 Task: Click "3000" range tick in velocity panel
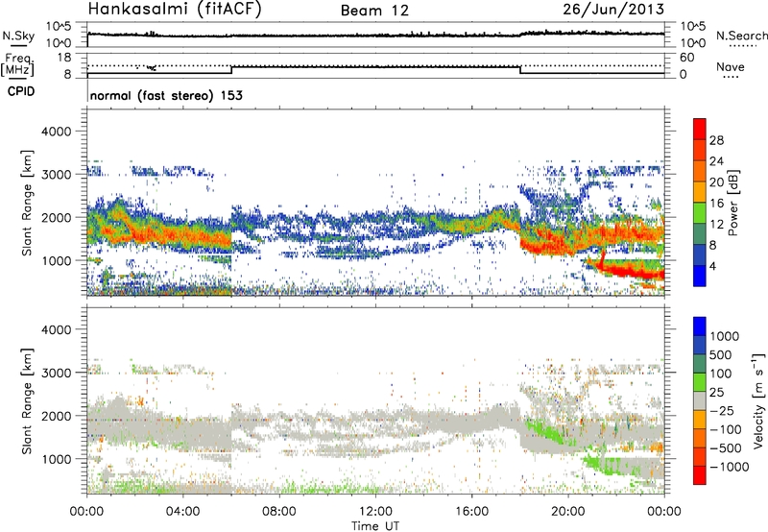[56, 373]
